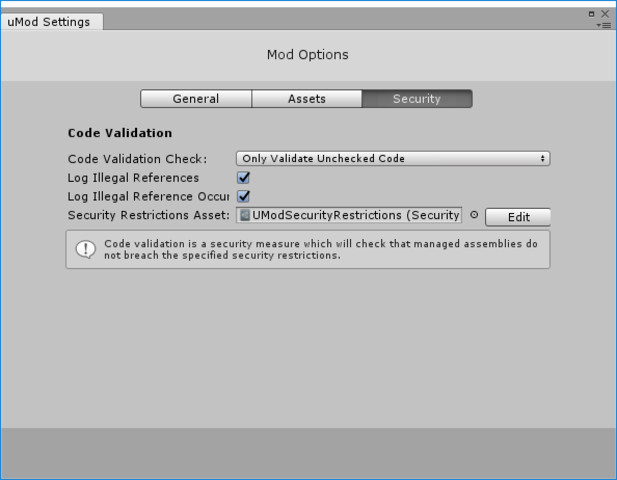Switch to the Assets tab
Image resolution: width=617 pixels, height=480 pixels.
click(x=307, y=99)
